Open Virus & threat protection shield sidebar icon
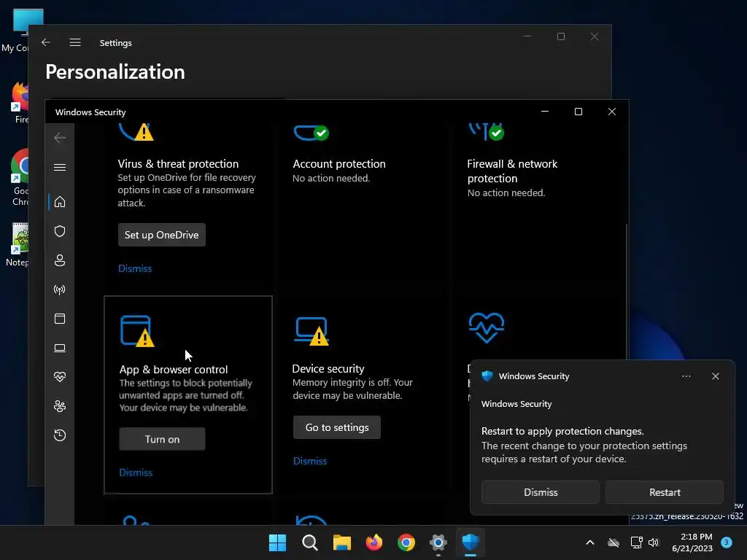 click(x=60, y=231)
